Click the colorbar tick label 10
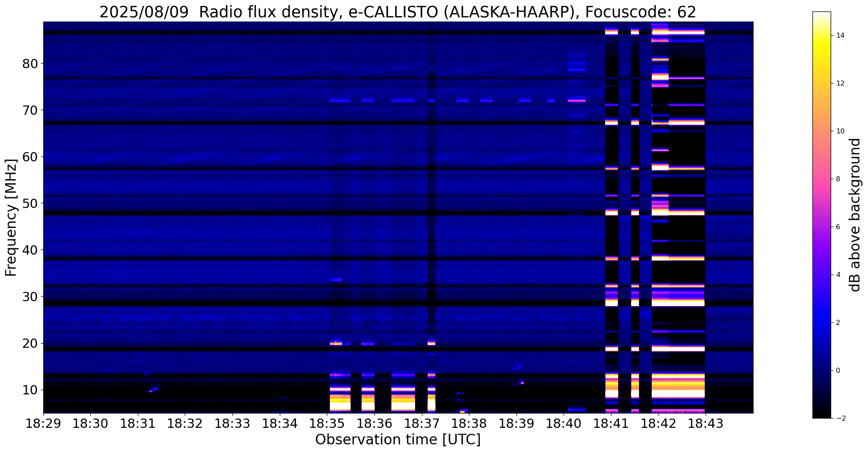868x452 pixels. [840, 131]
